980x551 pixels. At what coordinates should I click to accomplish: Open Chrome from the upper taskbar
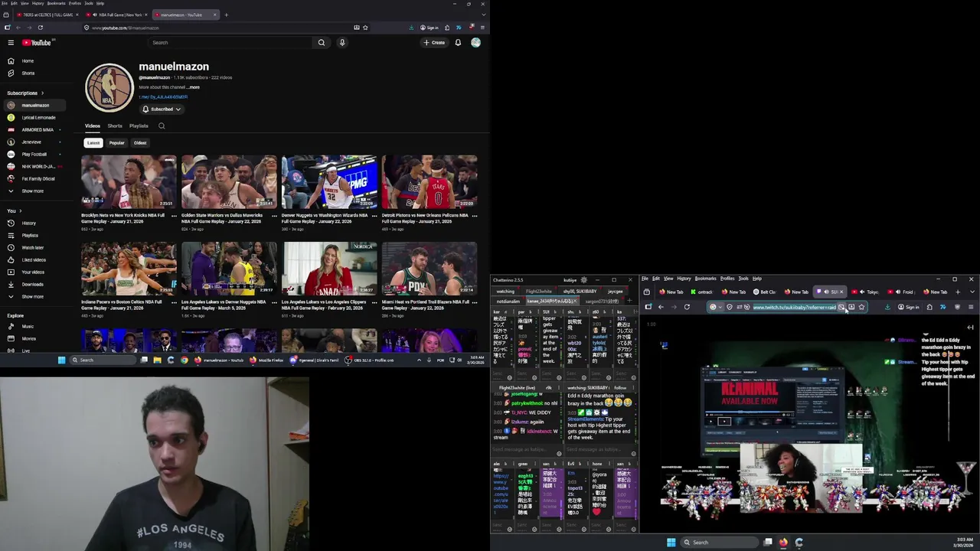[184, 360]
